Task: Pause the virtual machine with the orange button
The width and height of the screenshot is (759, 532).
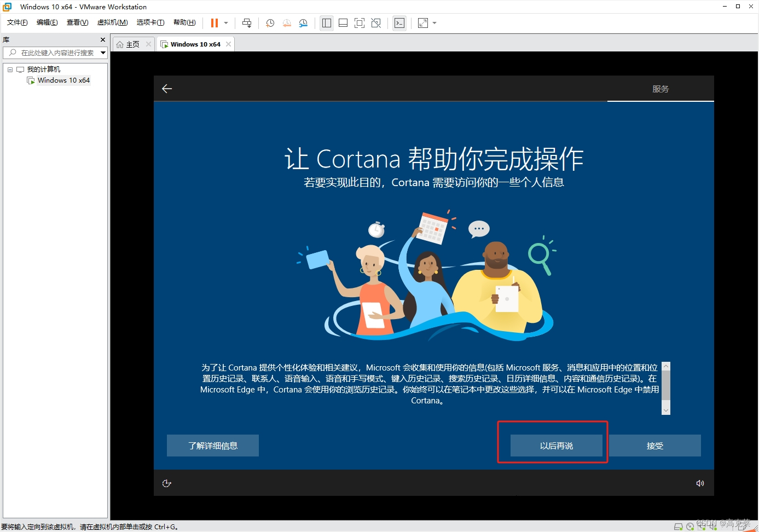Action: [x=215, y=23]
